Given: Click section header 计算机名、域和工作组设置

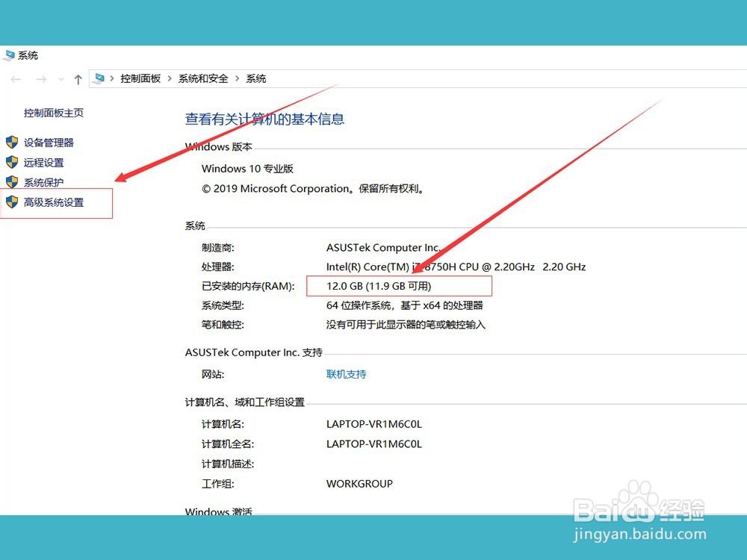Looking at the screenshot, I should [x=245, y=402].
